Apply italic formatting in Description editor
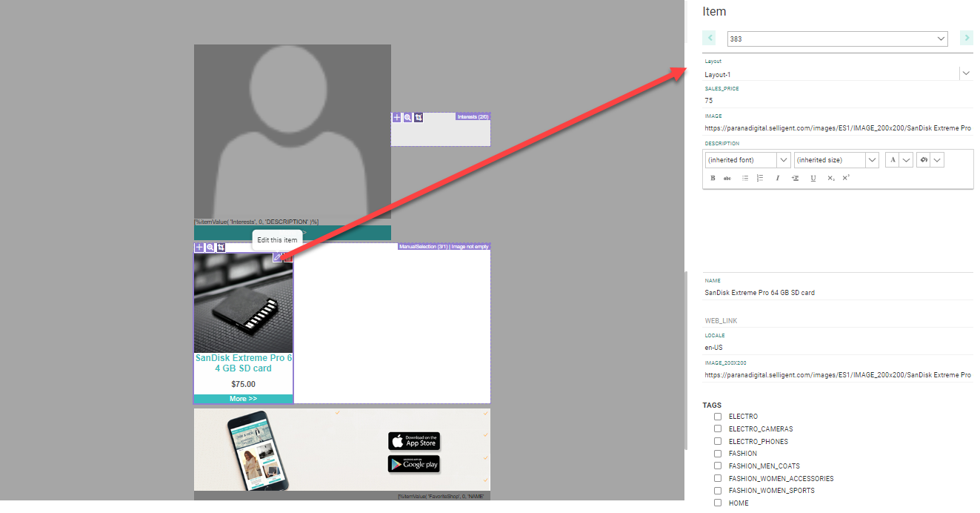 777,178
